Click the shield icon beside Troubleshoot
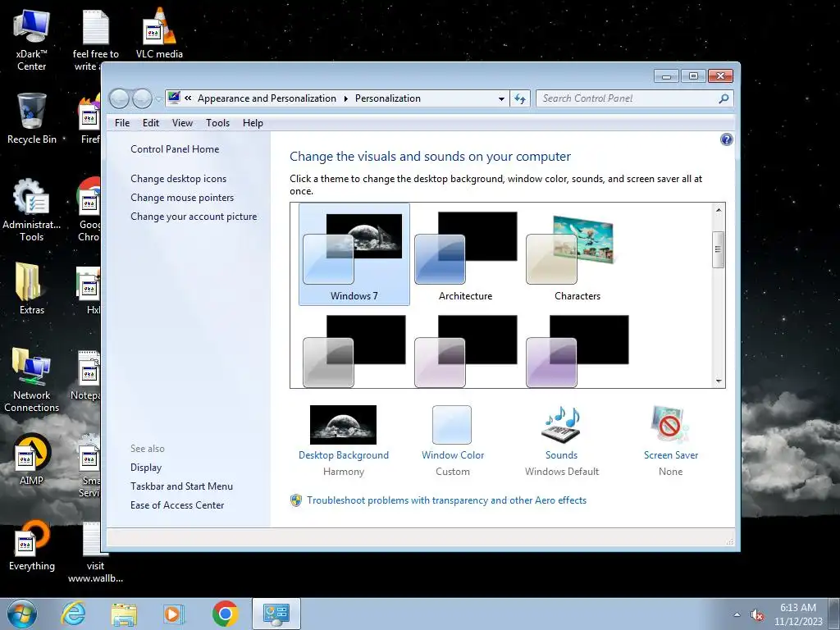This screenshot has height=630, width=840. [x=295, y=500]
